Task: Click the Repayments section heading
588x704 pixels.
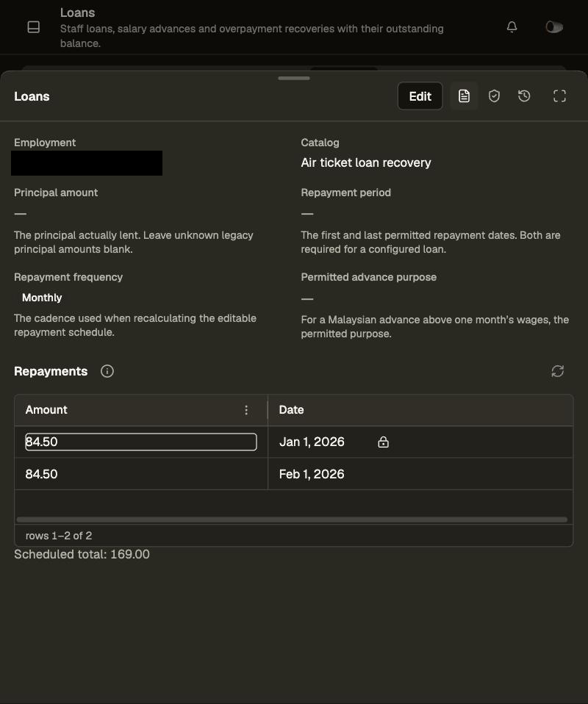Action: pyautogui.click(x=51, y=371)
